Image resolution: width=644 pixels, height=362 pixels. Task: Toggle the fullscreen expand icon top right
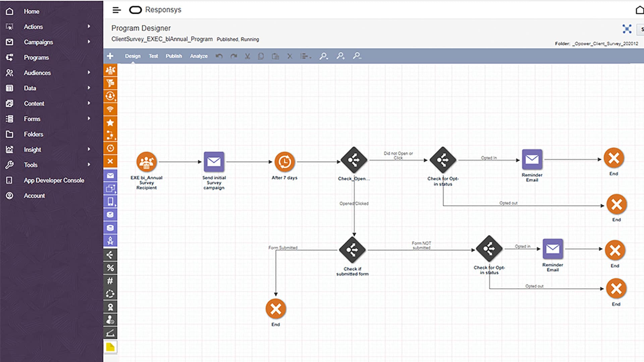[x=627, y=29]
